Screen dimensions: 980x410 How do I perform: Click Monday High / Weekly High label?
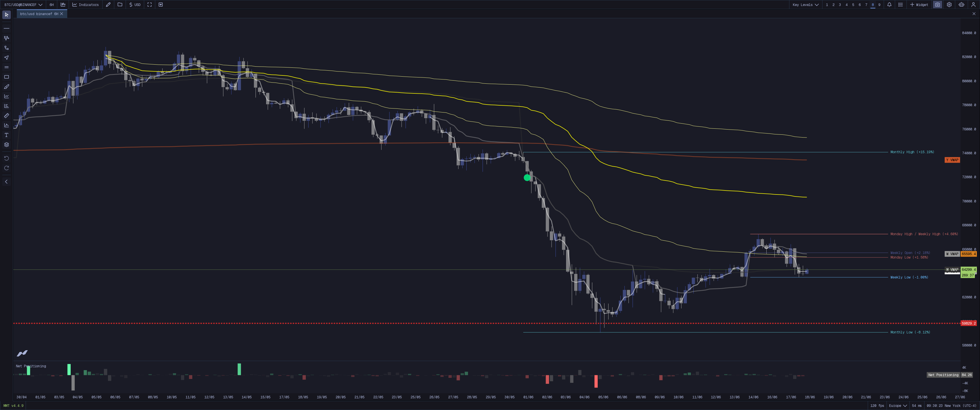click(924, 234)
